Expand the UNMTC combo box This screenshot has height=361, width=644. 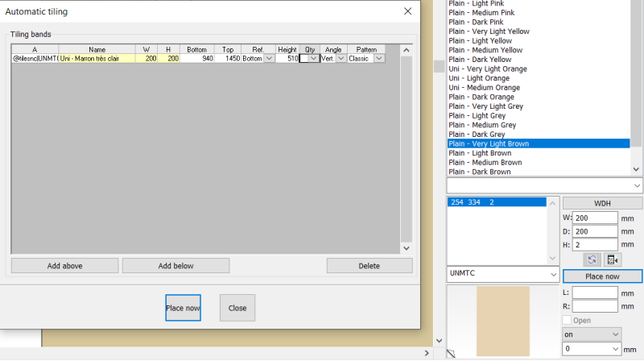coord(551,275)
